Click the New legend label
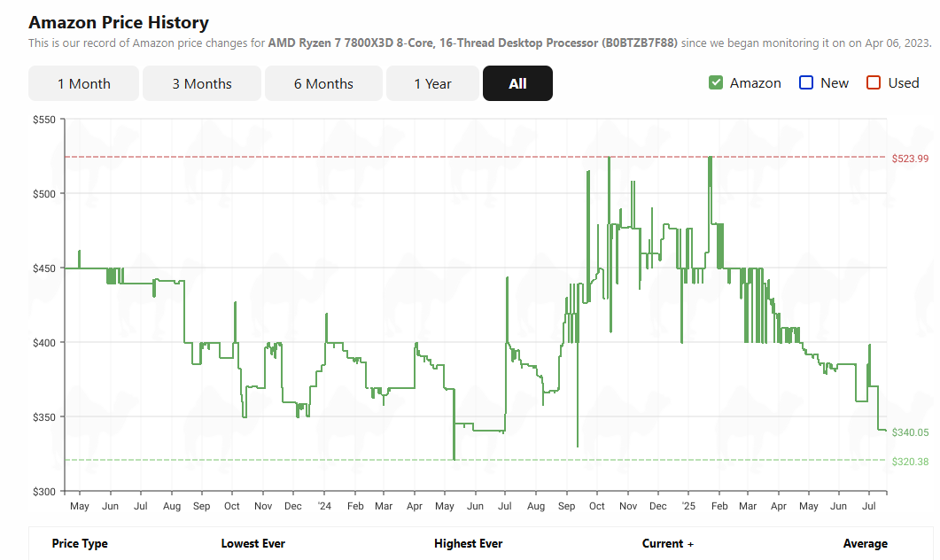 pos(835,83)
